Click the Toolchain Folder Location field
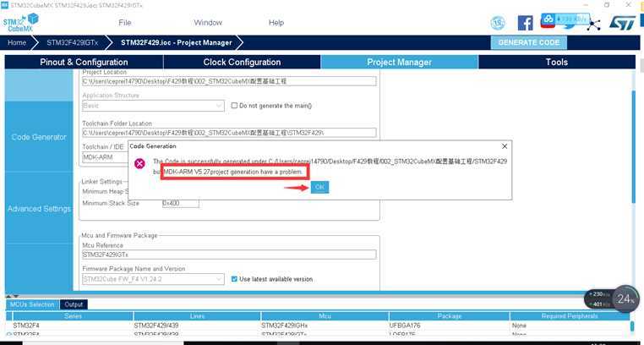 [229, 133]
